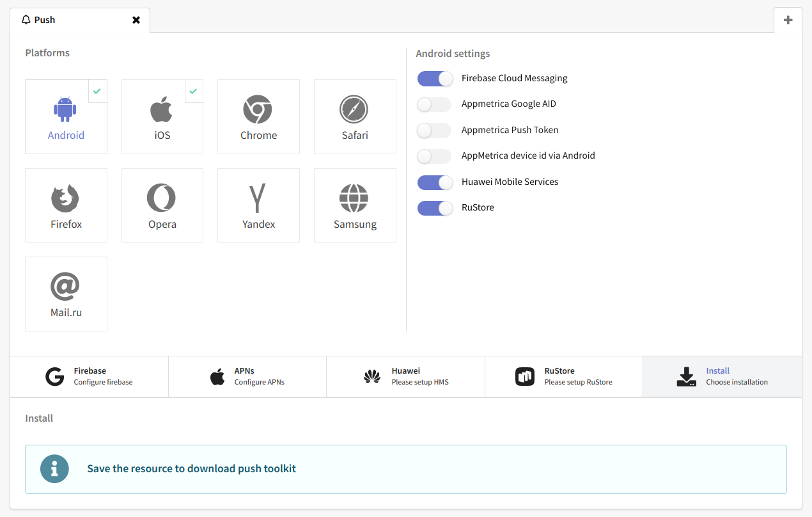The width and height of the screenshot is (812, 517).
Task: Click AppMetrica device id via Android label
Action: click(x=528, y=156)
